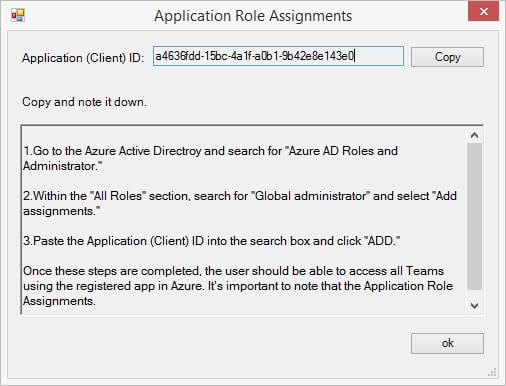This screenshot has width=506, height=386.
Task: Click inside the Application (Client) ID field
Action: pos(278,56)
